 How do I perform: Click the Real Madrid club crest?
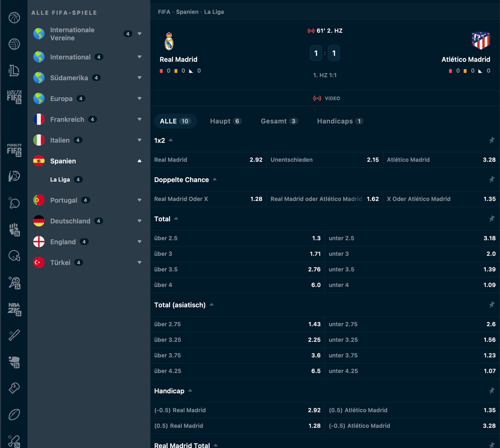169,41
